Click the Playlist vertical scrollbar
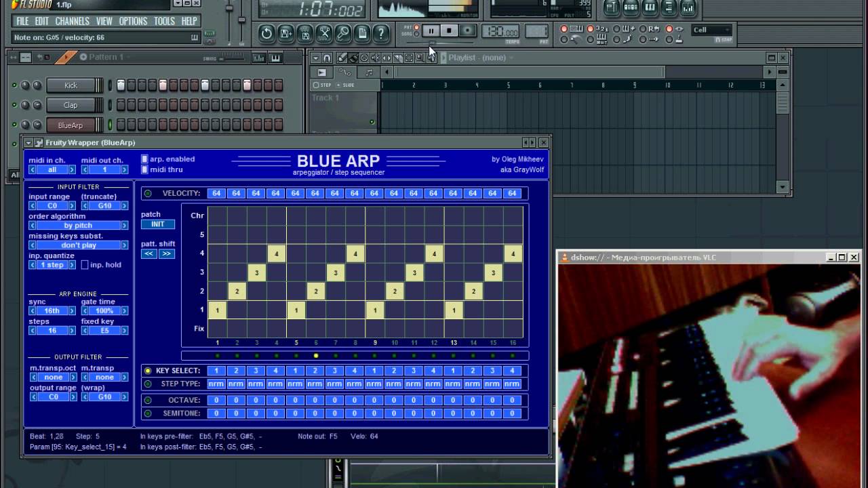868x488 pixels. click(783, 136)
